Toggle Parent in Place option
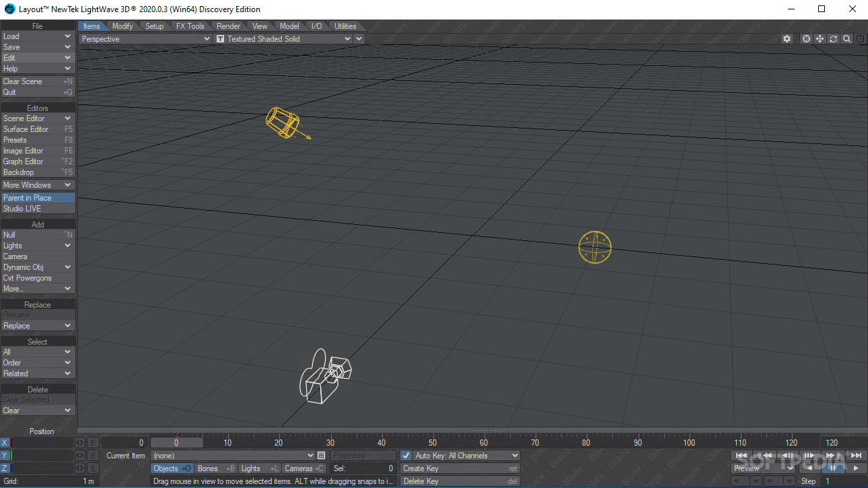Screen dimensions: 868x488 click(38, 198)
